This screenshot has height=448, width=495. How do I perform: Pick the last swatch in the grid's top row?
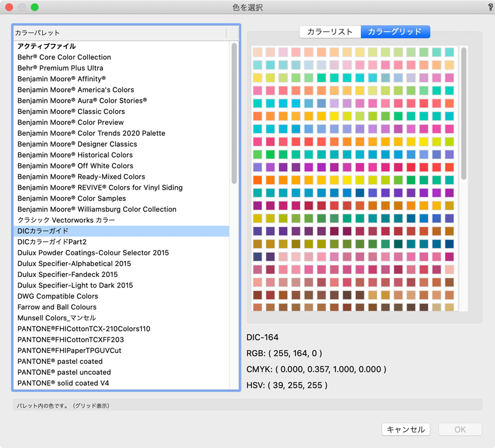tap(449, 52)
